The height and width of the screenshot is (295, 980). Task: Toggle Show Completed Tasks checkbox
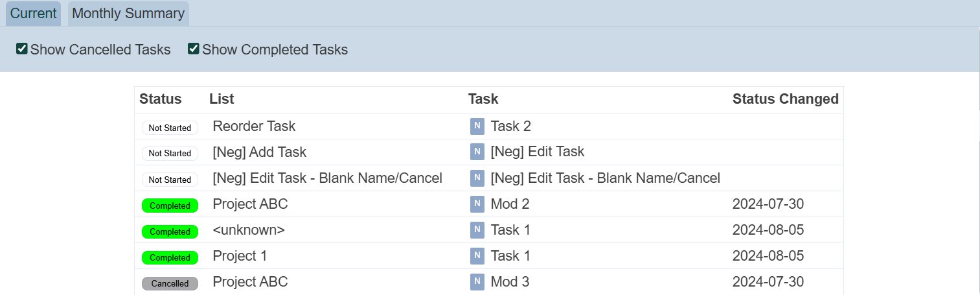tap(193, 49)
